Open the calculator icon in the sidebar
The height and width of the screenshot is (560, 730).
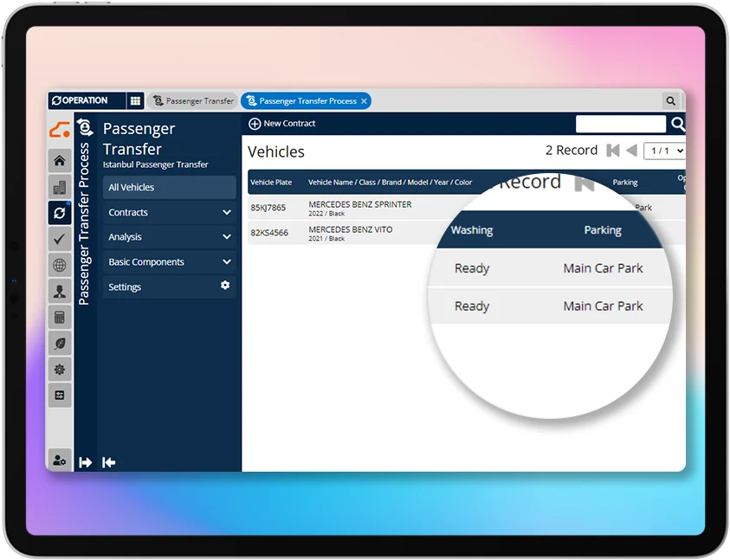pyautogui.click(x=59, y=318)
